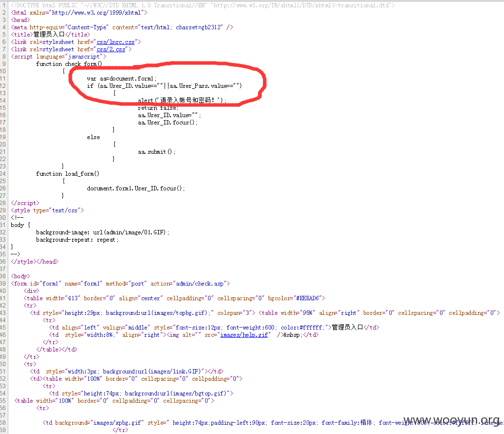Click the table width="413" line
This screenshot has width=504, height=434.
click(174, 298)
